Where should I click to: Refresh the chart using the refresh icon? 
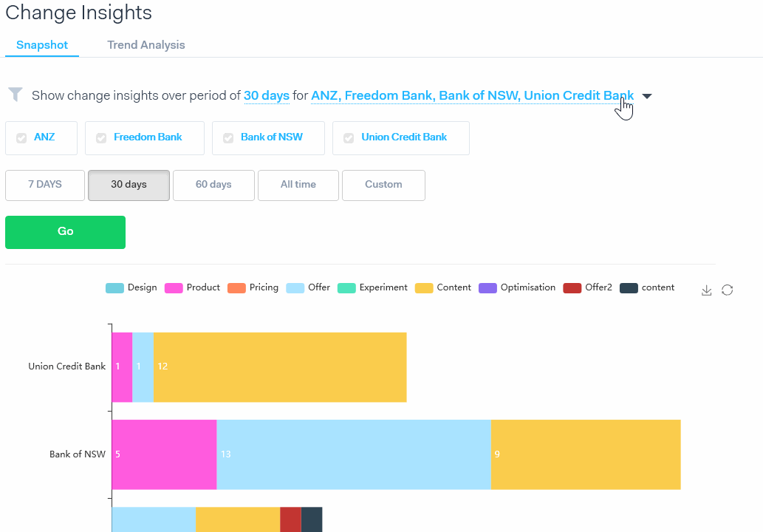click(727, 290)
